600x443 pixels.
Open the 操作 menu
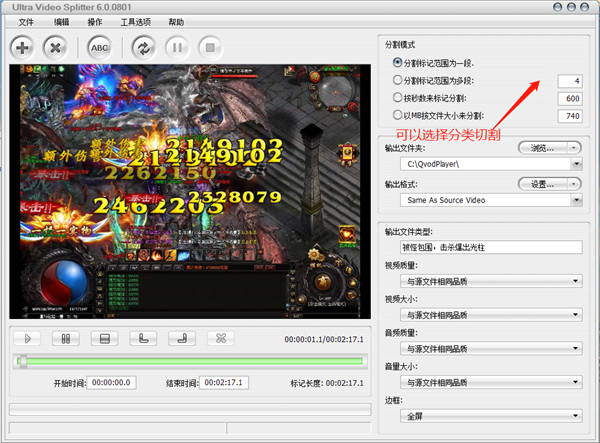95,22
